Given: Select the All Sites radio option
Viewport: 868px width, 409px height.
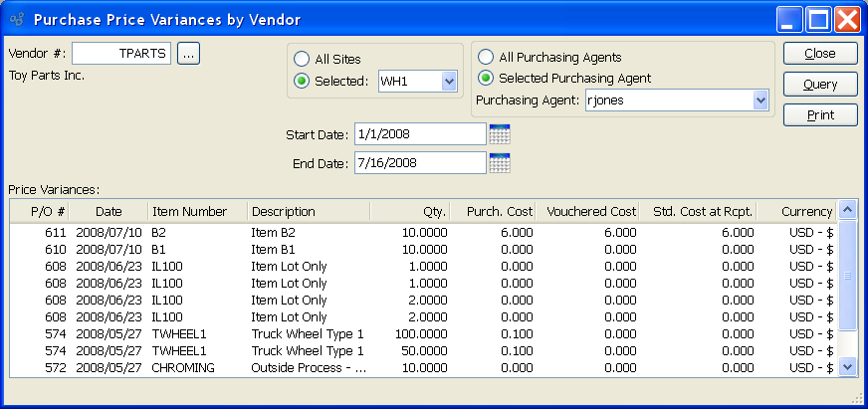Looking at the screenshot, I should (x=302, y=59).
